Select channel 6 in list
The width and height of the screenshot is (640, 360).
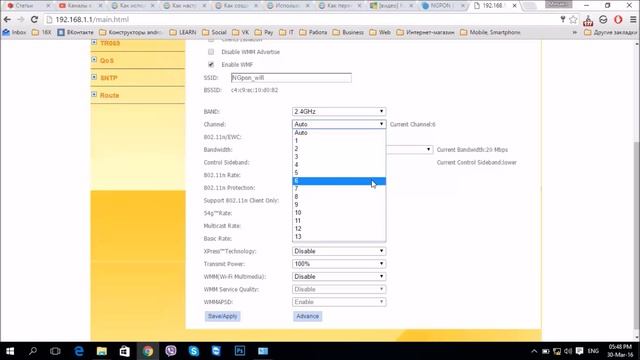click(339, 181)
